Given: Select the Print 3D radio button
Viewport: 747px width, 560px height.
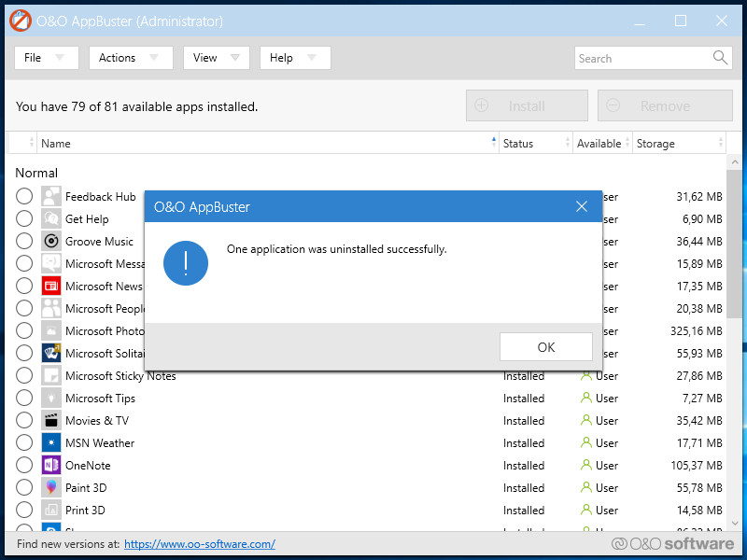Looking at the screenshot, I should point(24,510).
